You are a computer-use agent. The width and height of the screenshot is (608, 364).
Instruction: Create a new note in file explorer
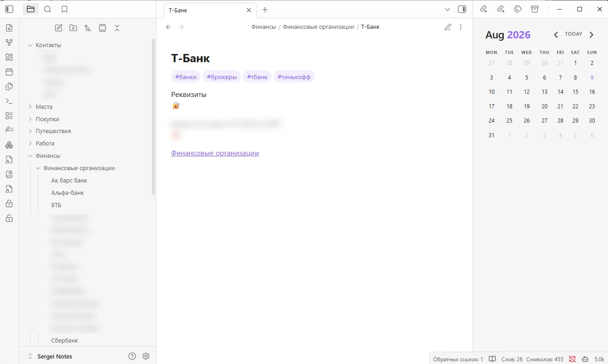point(59,28)
